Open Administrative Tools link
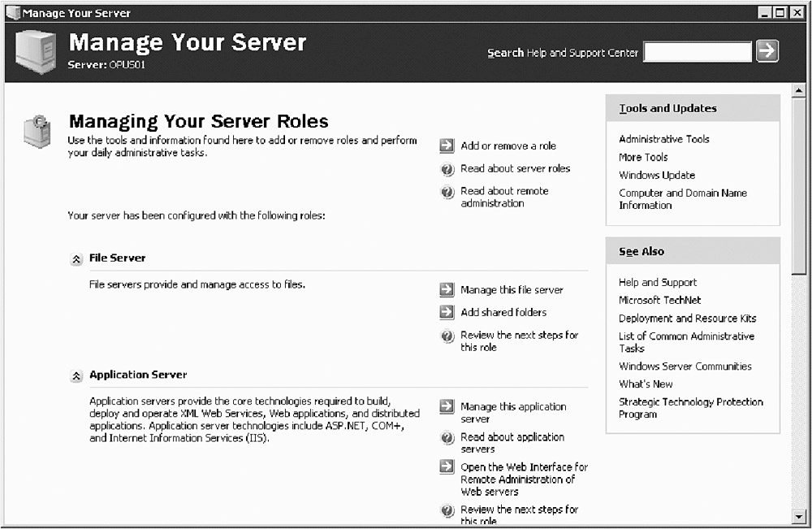The width and height of the screenshot is (812, 529). click(663, 139)
